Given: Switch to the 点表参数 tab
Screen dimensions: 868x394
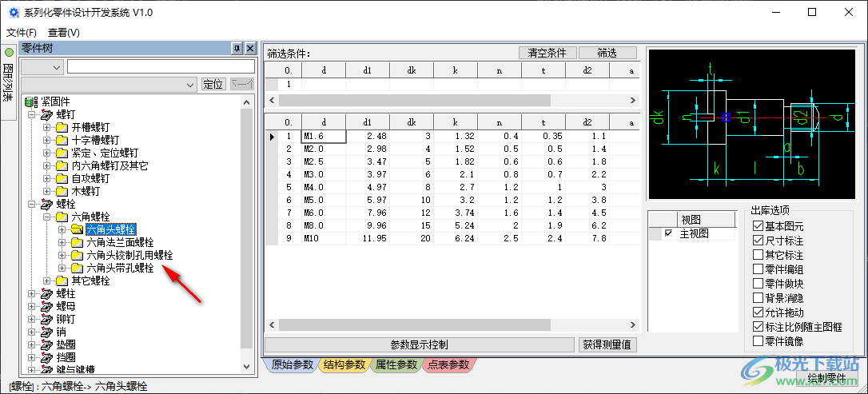Looking at the screenshot, I should pyautogui.click(x=448, y=364).
